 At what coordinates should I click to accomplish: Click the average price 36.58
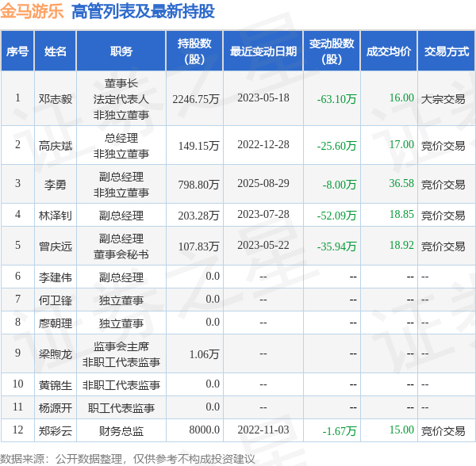click(401, 183)
